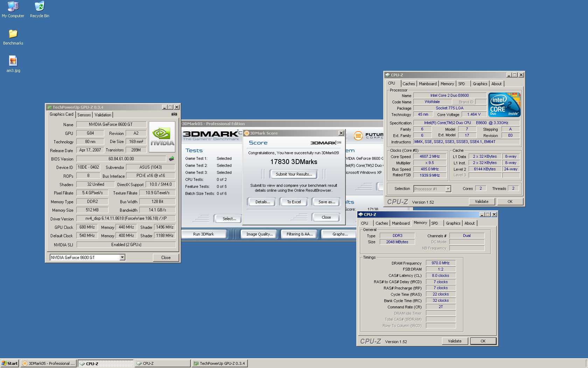Open About tab in upper CPU-Z window
The width and height of the screenshot is (588, 368).
[x=496, y=84]
